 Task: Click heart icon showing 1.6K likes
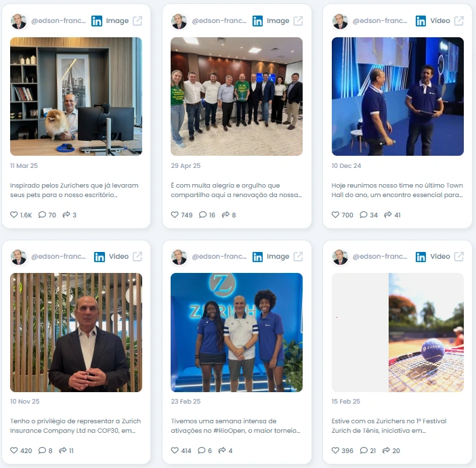tap(14, 215)
